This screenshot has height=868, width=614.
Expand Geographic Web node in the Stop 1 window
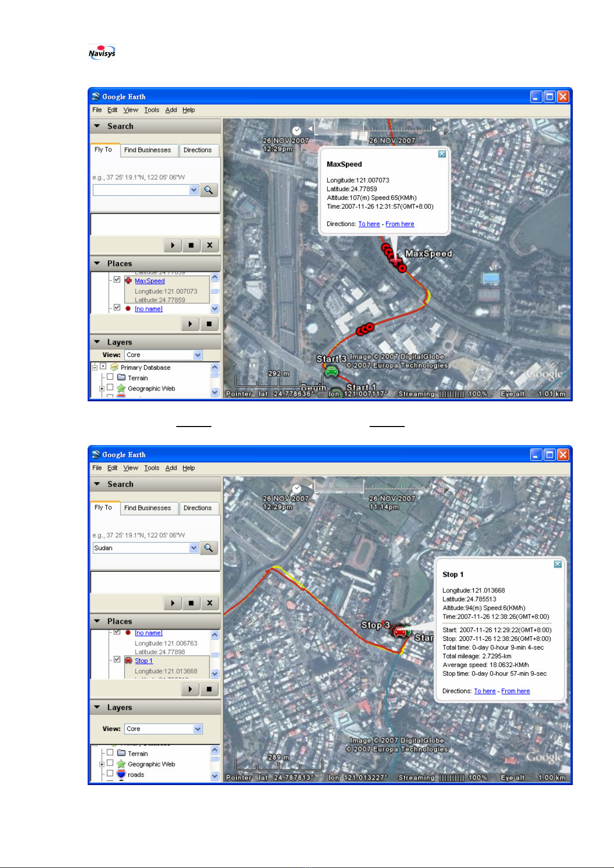tap(102, 764)
